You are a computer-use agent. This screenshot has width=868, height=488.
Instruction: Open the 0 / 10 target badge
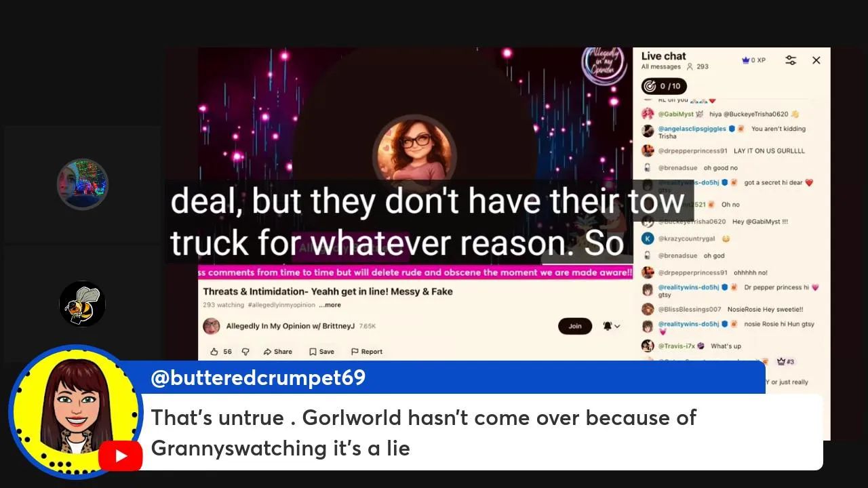(x=664, y=86)
